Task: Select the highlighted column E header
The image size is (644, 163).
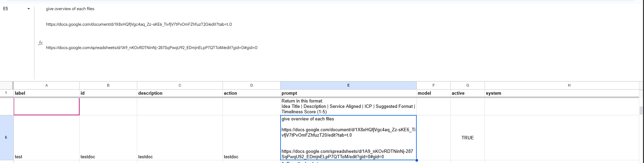Action: click(x=348, y=85)
